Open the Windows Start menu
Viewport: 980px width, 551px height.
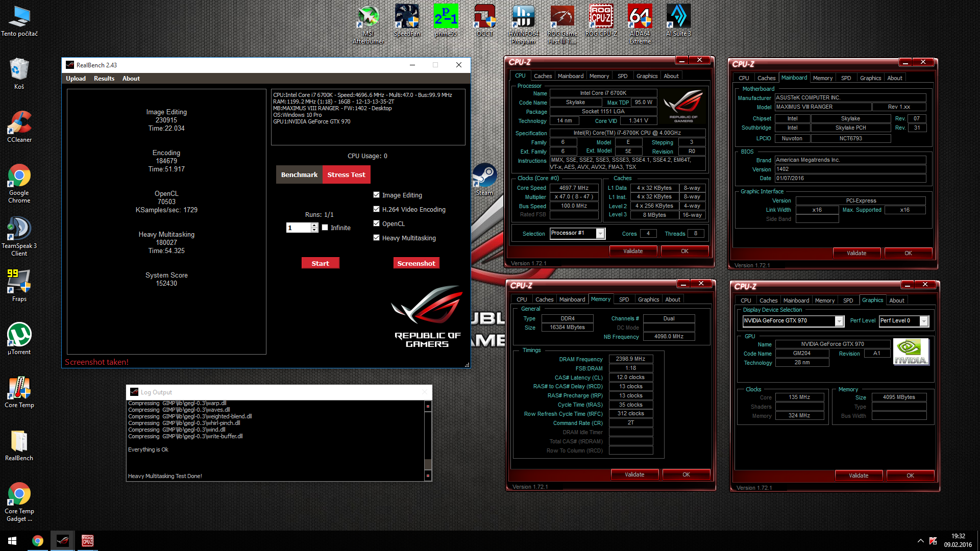(12, 541)
